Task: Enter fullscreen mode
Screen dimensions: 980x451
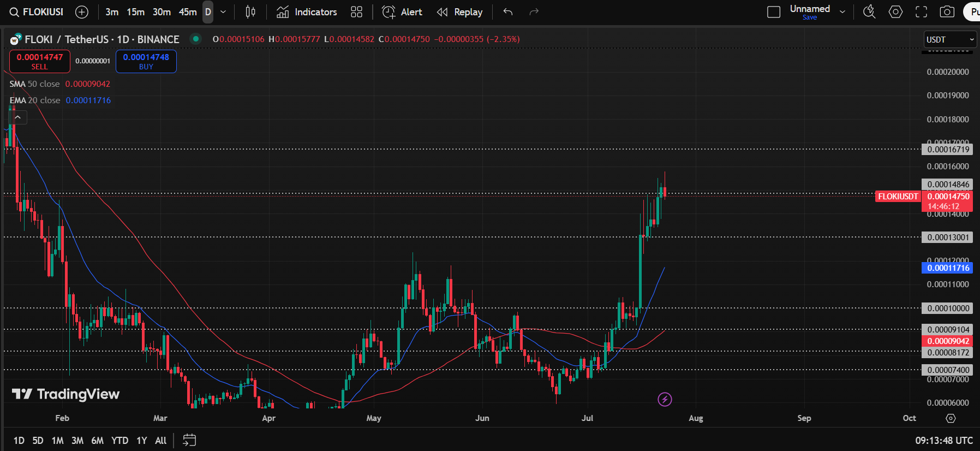Action: click(922, 12)
